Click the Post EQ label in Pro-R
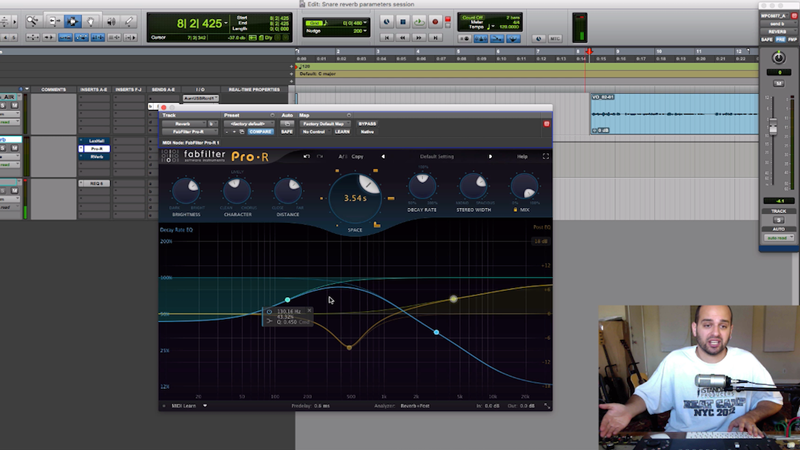 coord(542,228)
